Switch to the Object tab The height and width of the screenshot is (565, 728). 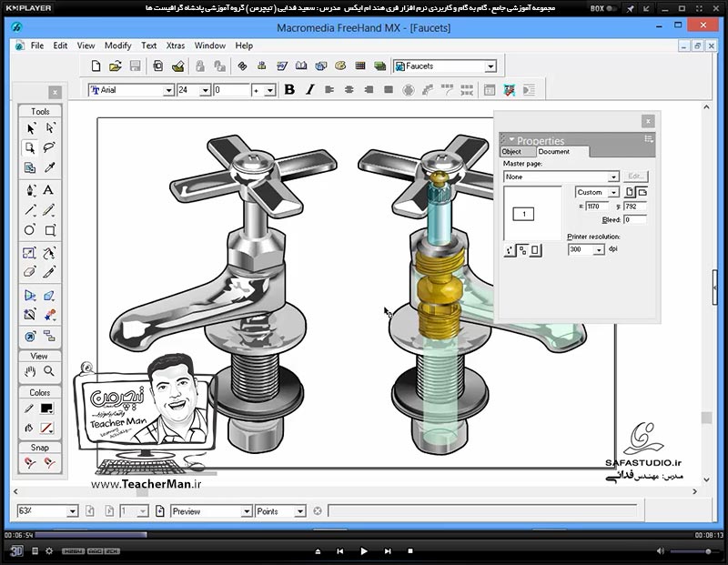[x=511, y=152]
